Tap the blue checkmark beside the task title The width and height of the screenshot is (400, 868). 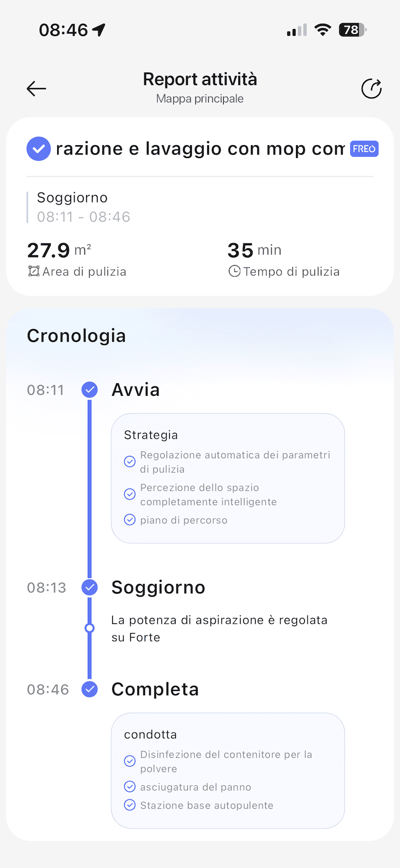click(39, 149)
